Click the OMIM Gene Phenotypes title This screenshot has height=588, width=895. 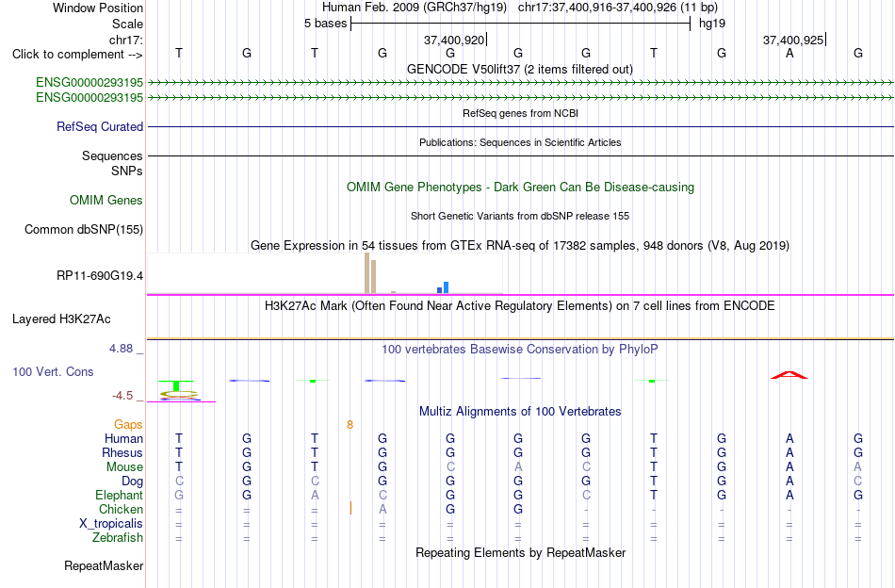click(520, 187)
